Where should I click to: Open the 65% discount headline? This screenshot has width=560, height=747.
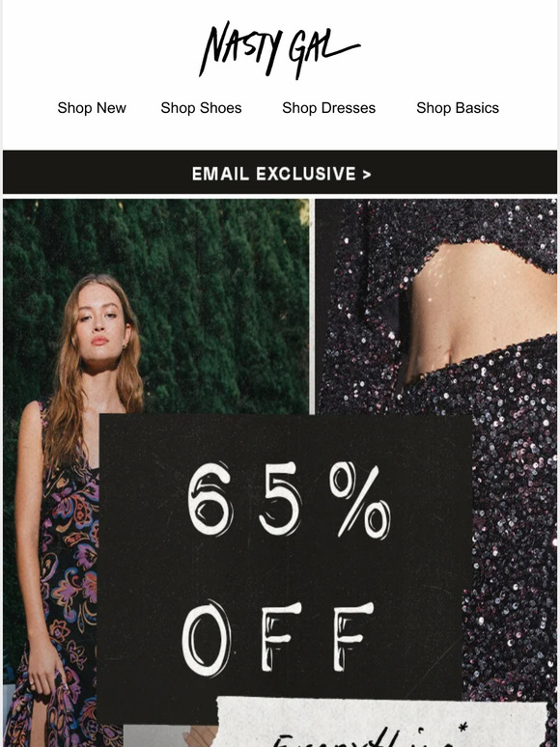click(x=289, y=499)
